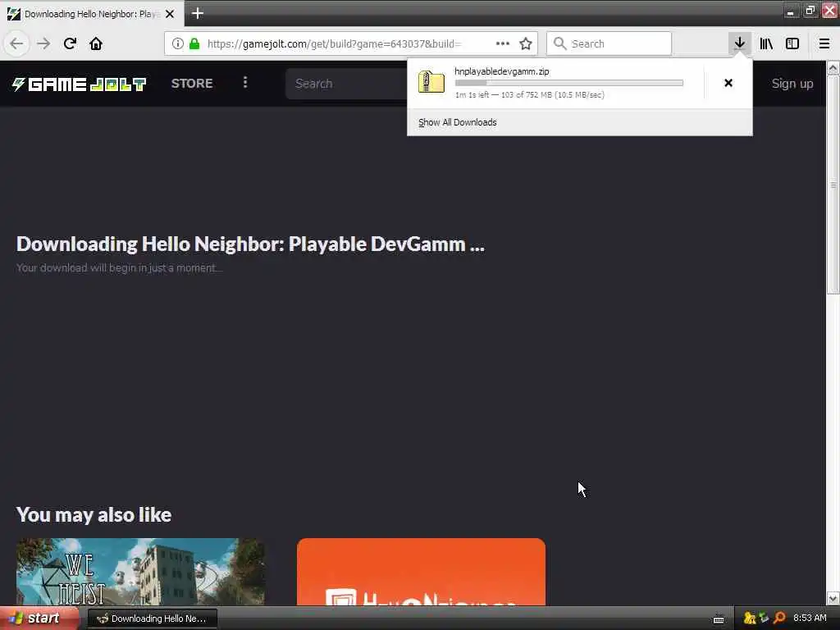Image resolution: width=840 pixels, height=630 pixels.
Task: Click the 8:53 AM clock
Action: coord(810,619)
